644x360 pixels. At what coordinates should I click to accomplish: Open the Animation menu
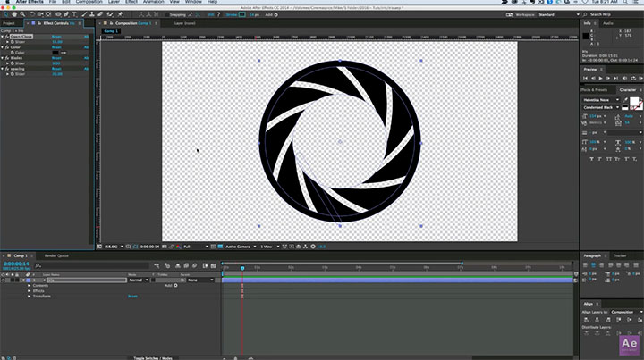tap(153, 2)
